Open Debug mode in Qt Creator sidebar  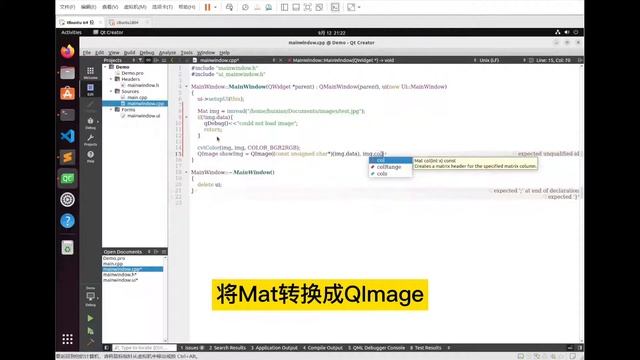(x=90, y=123)
